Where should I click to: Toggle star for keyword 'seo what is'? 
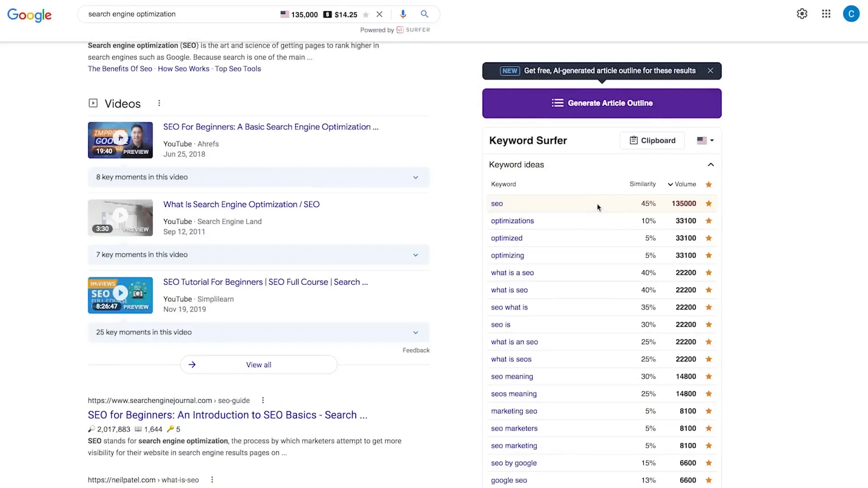[709, 307]
